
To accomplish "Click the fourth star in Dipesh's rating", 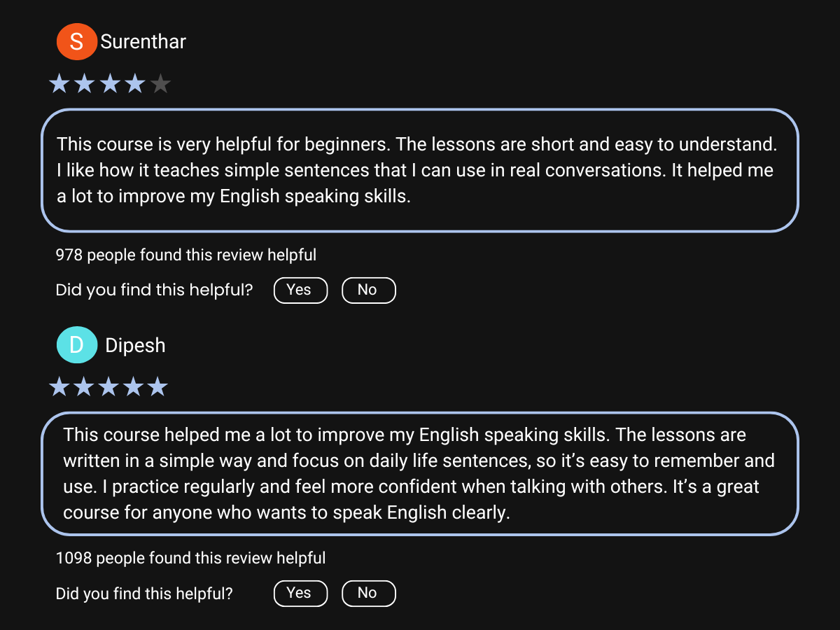I will (134, 387).
